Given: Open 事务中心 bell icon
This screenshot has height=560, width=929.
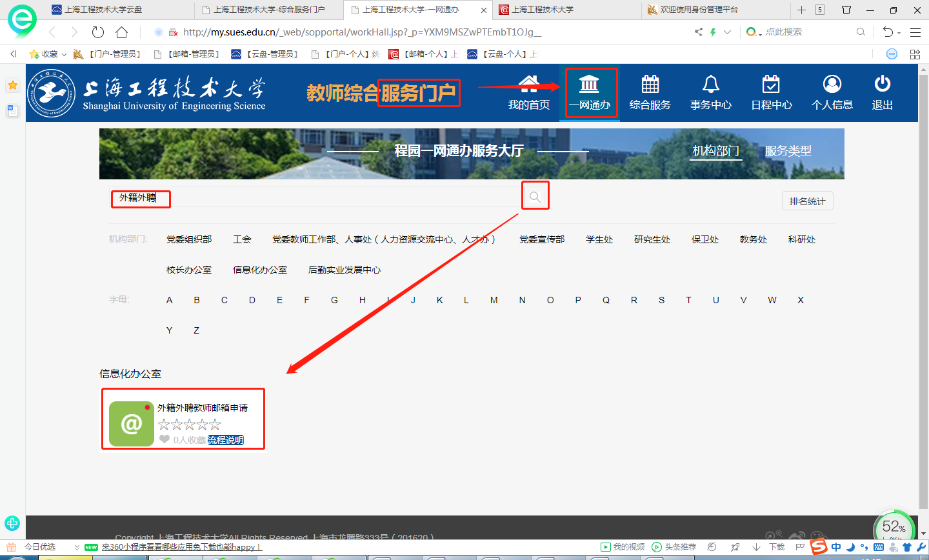Looking at the screenshot, I should (x=711, y=85).
